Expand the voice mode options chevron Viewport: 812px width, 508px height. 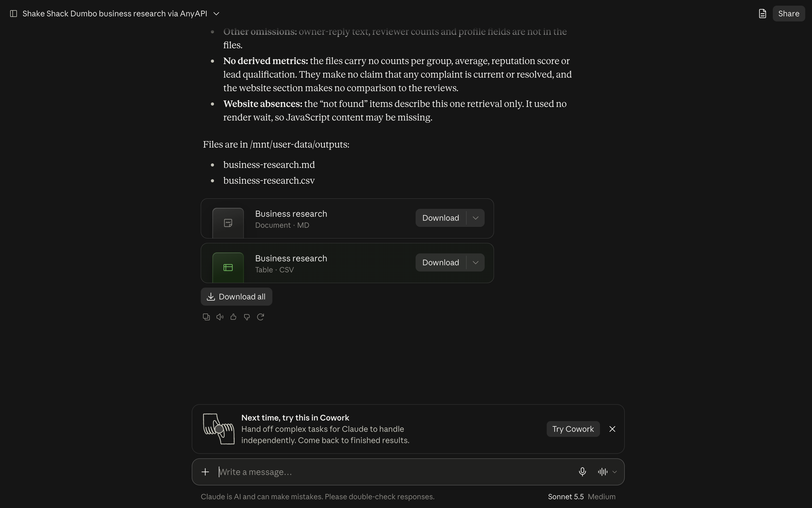615,472
